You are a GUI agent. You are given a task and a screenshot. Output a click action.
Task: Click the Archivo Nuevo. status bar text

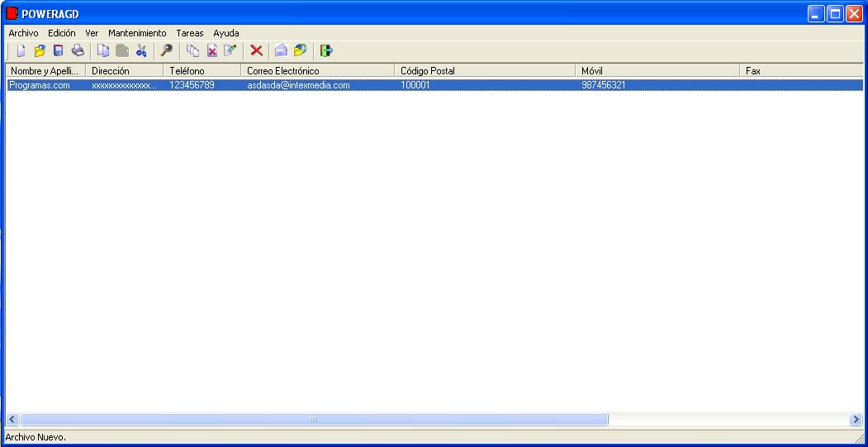36,438
